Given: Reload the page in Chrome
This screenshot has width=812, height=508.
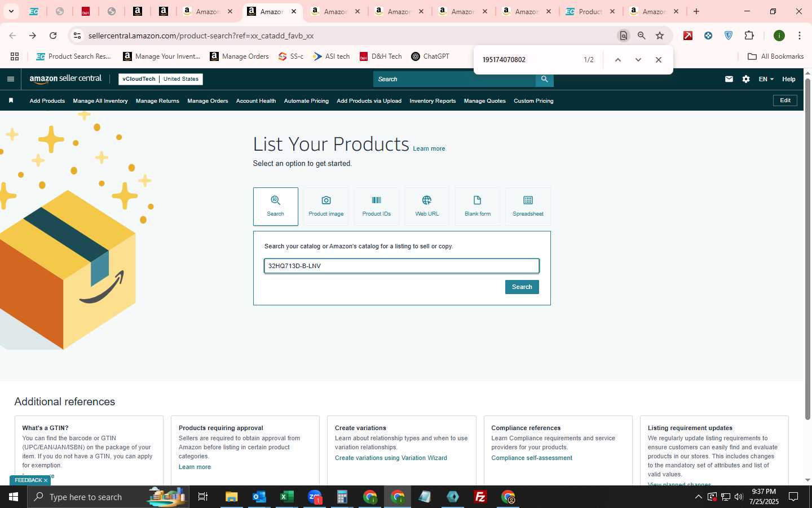Looking at the screenshot, I should (53, 36).
